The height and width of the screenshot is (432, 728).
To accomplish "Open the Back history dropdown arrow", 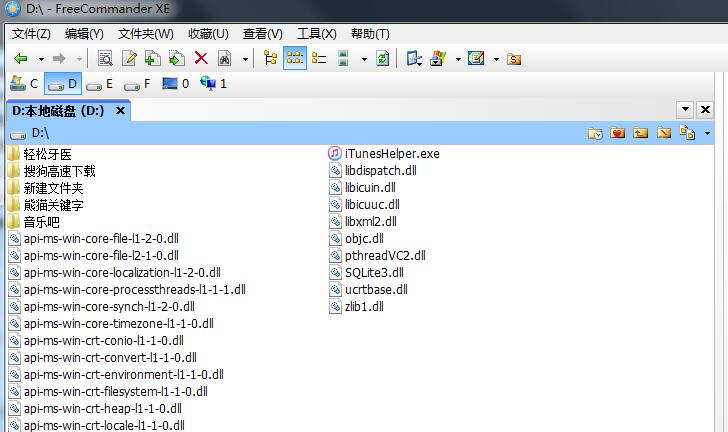I will point(41,59).
